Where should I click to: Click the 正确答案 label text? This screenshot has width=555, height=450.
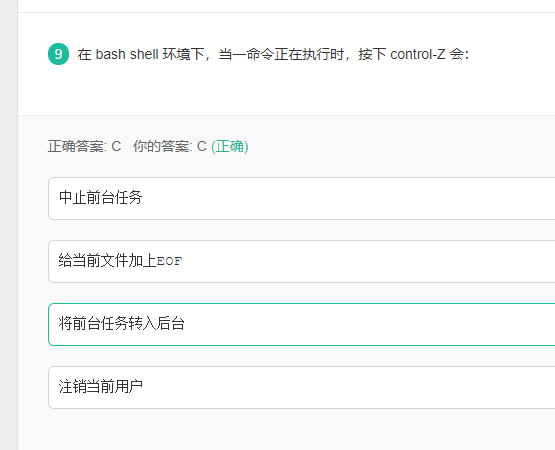[x=77, y=147]
